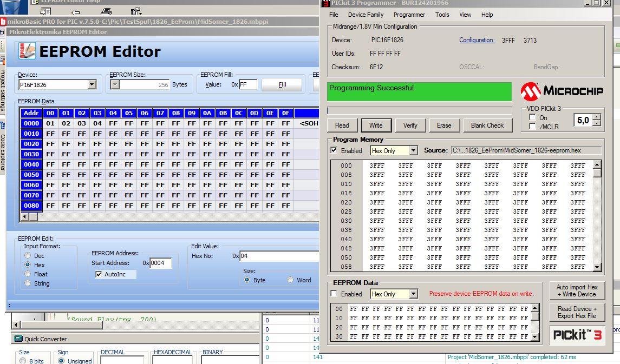Click Program Memory scroll down arrow
620x364 pixels.
coord(597,267)
